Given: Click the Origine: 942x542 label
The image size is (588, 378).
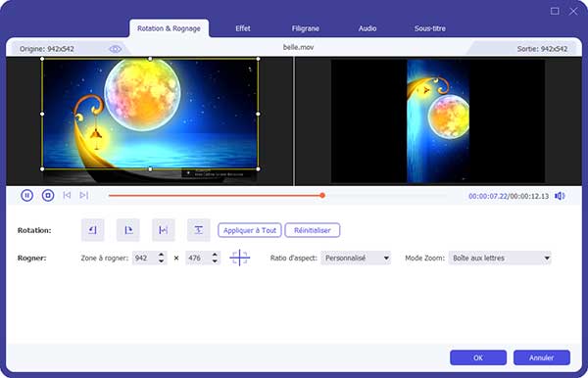Looking at the screenshot, I should click(47, 49).
